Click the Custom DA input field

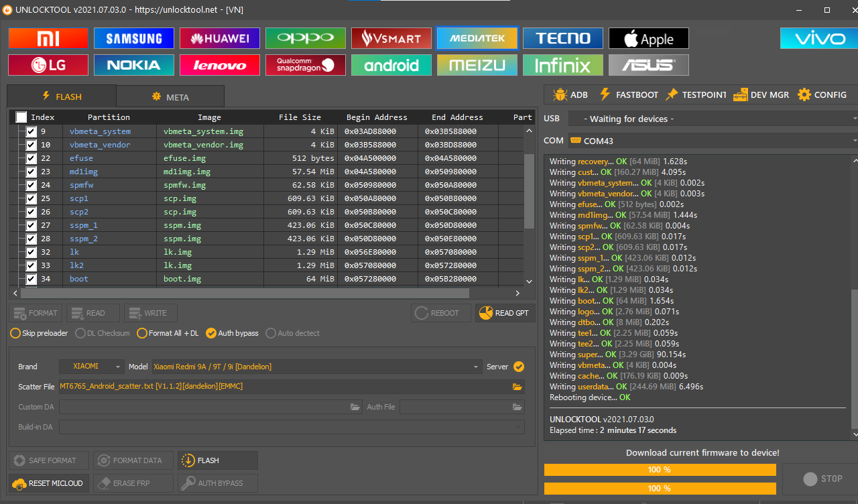click(210, 407)
